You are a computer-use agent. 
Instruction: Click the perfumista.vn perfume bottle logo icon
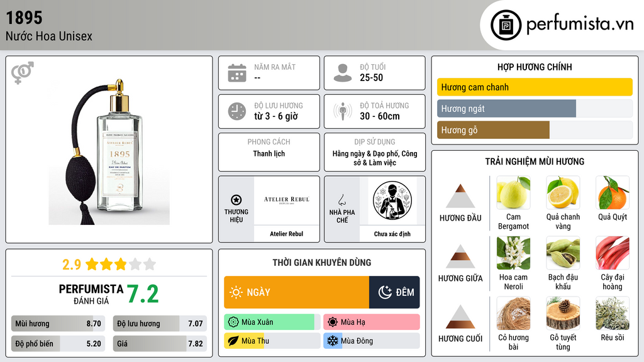click(506, 25)
